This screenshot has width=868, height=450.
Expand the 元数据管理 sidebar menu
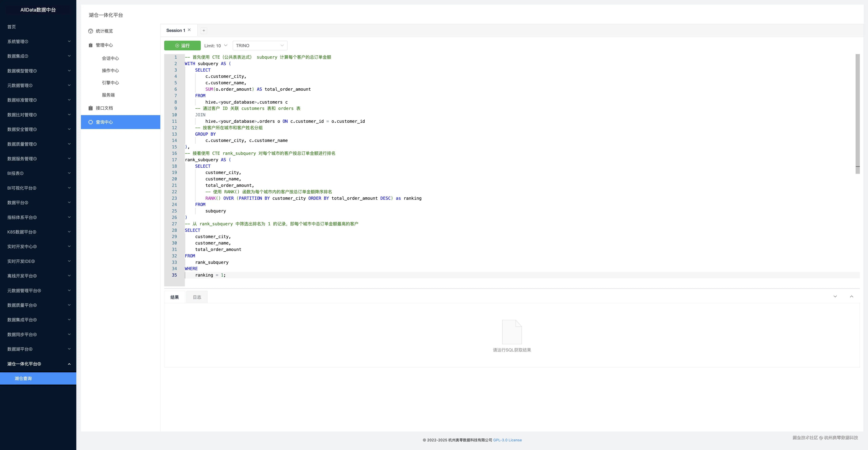pyautogui.click(x=38, y=86)
